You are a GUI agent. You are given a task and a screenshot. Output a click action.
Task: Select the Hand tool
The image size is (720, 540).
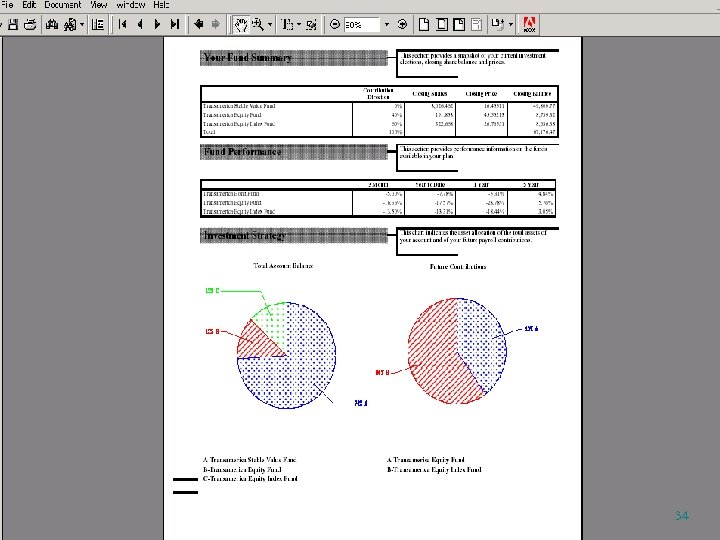240,24
